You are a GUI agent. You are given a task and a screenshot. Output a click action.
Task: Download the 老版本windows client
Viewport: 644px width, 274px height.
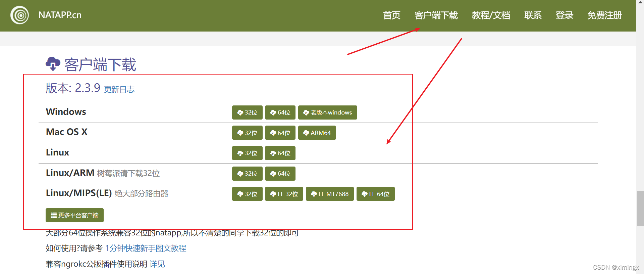(x=328, y=112)
